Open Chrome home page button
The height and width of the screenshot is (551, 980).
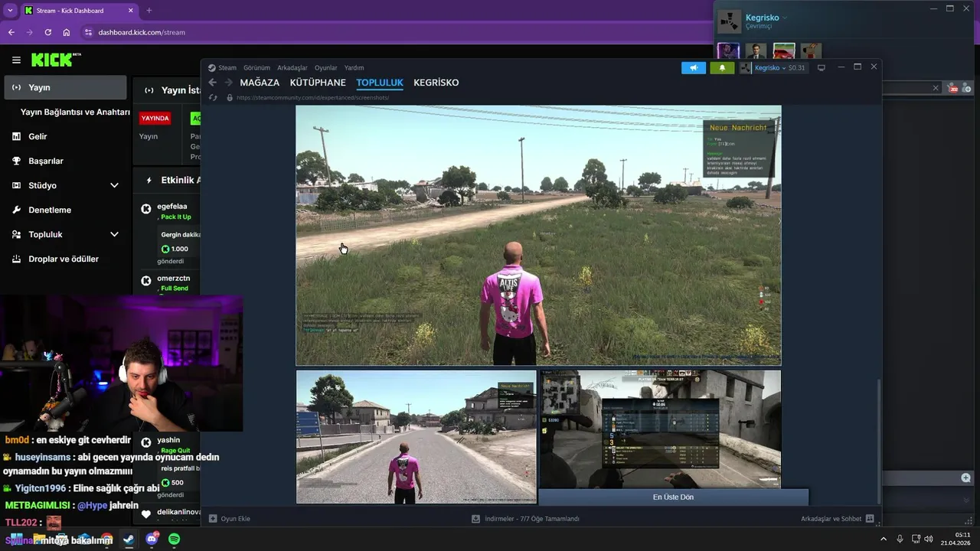[x=67, y=32]
